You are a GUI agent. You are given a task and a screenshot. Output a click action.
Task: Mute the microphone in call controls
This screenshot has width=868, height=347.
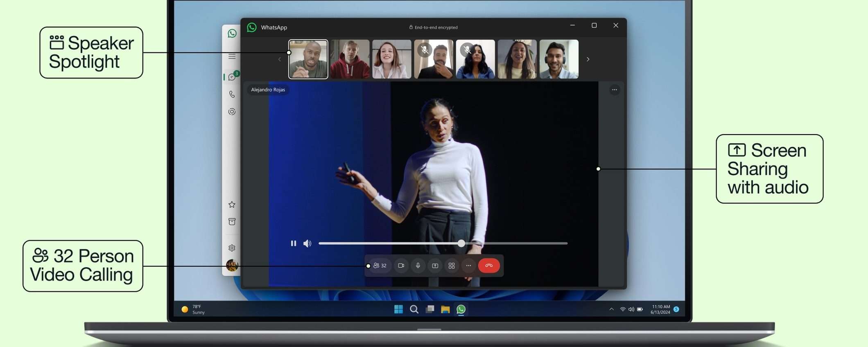tap(418, 266)
